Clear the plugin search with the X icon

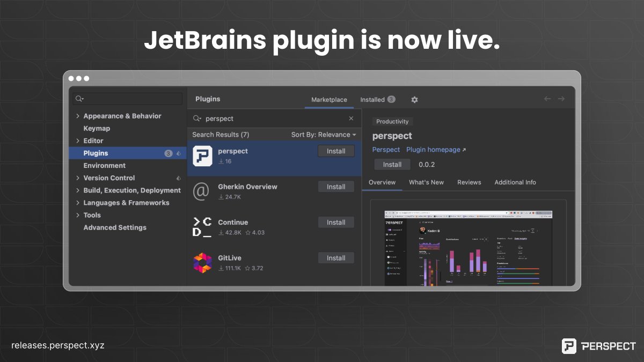pos(351,119)
